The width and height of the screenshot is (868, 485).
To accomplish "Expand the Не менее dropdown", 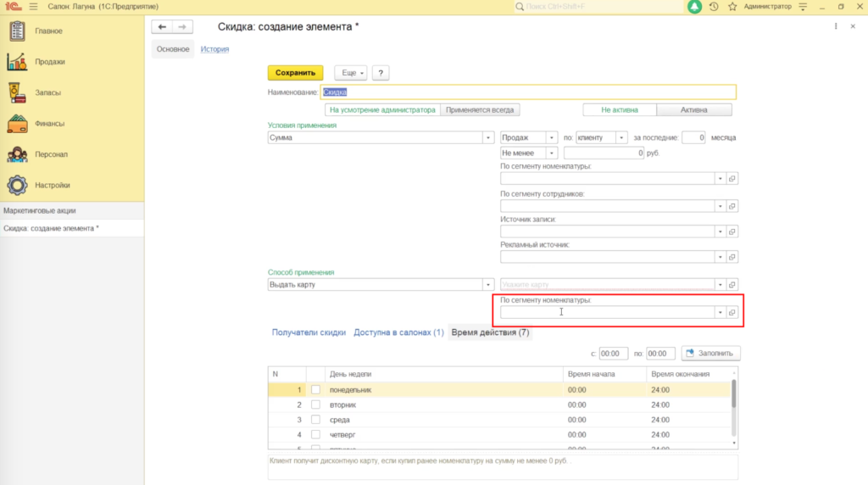I will coord(551,153).
